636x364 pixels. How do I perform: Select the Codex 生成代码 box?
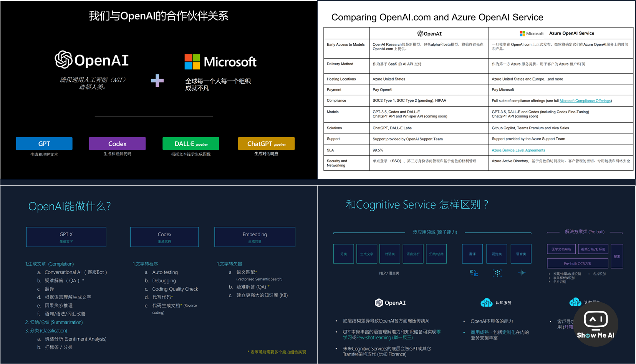pyautogui.click(x=164, y=237)
